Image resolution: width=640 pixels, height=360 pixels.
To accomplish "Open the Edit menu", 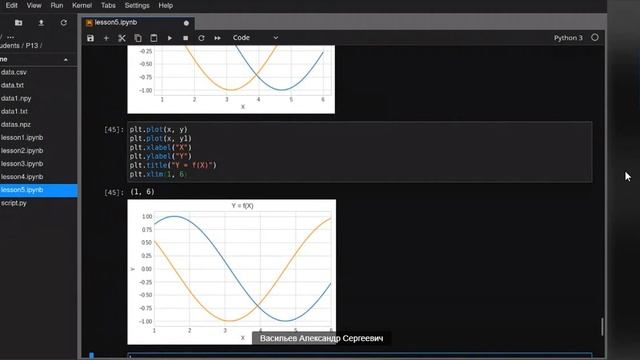I will pos(11,5).
